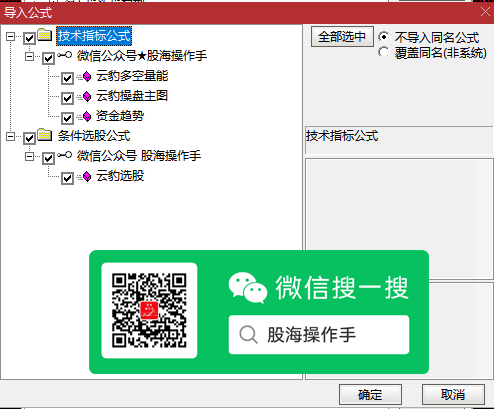Click the magenta formula icon for 云豹多空量能
Viewport: 494px width, 409px height.
(x=87, y=77)
